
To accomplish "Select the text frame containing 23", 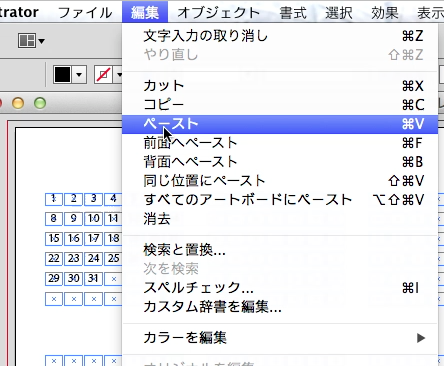I will tap(74, 259).
